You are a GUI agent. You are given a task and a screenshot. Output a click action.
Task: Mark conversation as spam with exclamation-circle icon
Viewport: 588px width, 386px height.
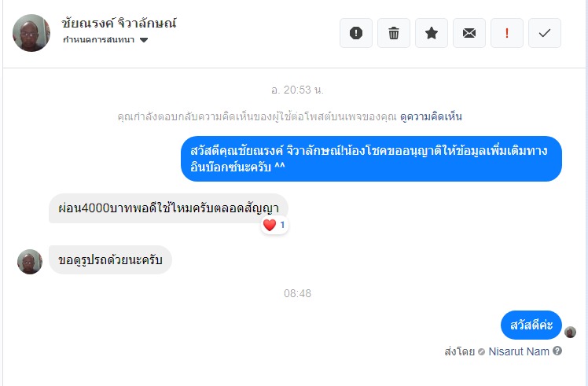click(356, 33)
